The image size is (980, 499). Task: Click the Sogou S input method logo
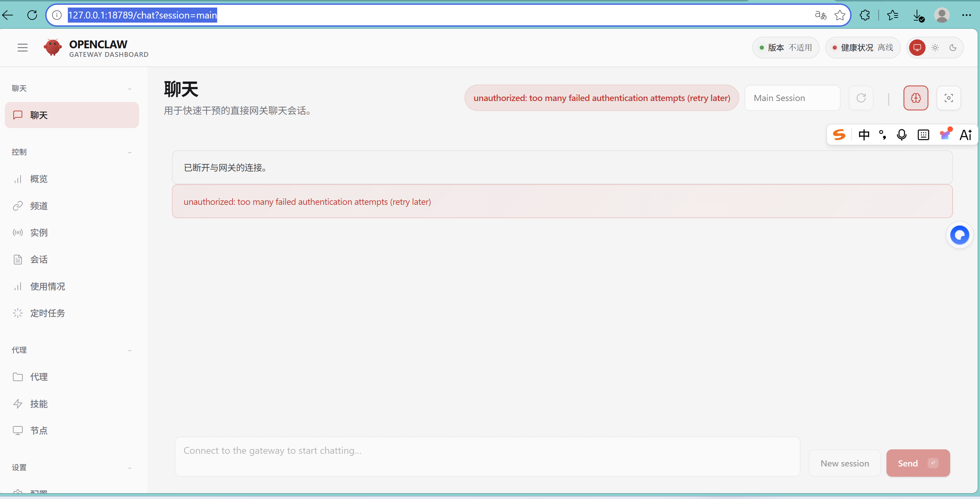(839, 135)
